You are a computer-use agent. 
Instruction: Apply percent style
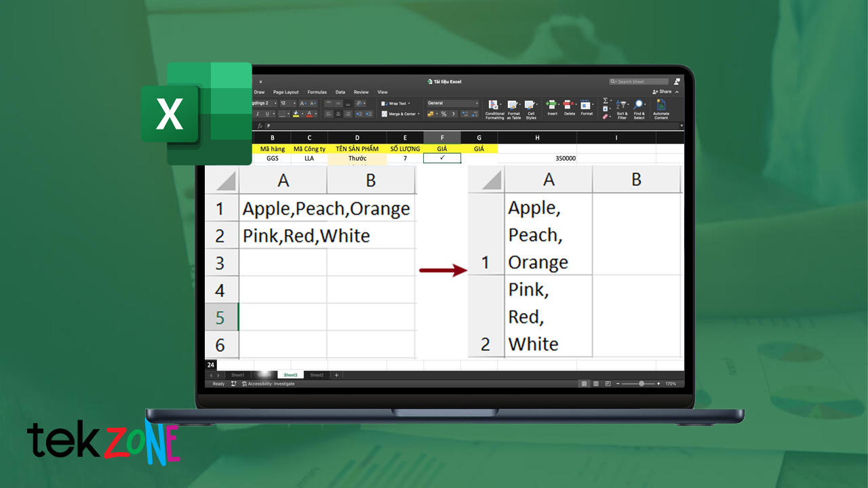[x=443, y=114]
